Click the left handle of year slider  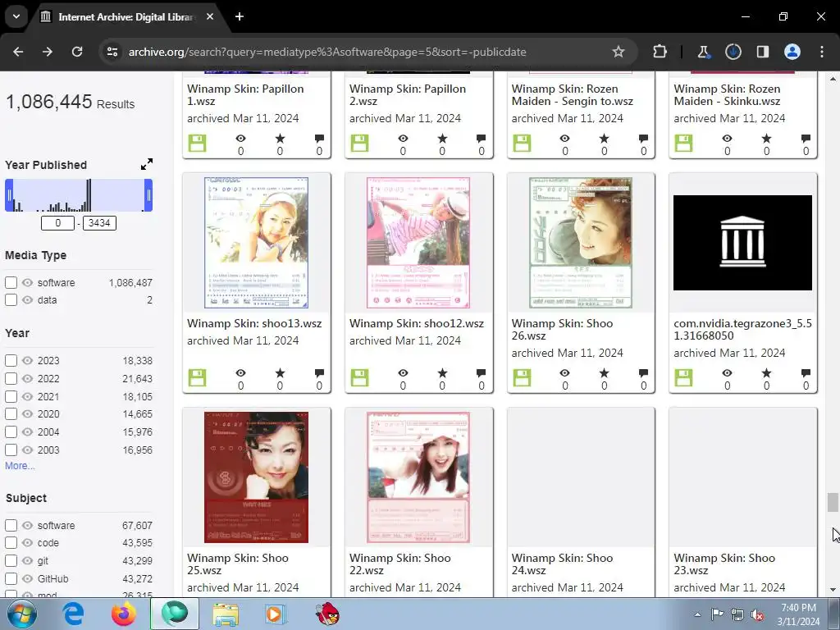point(8,195)
